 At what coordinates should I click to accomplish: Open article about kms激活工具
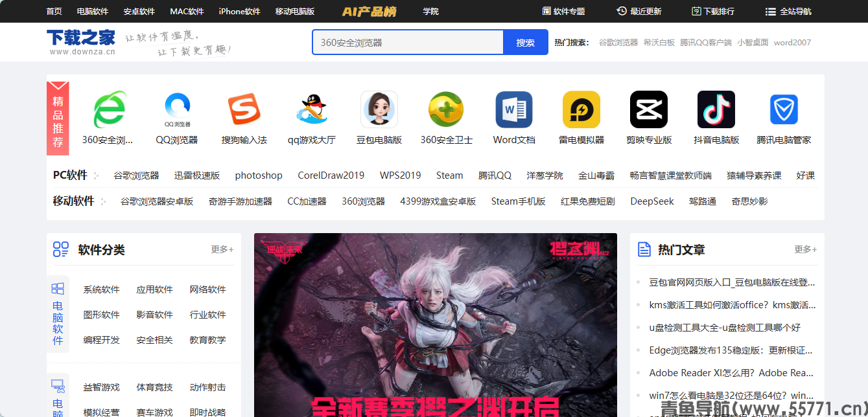click(x=733, y=305)
